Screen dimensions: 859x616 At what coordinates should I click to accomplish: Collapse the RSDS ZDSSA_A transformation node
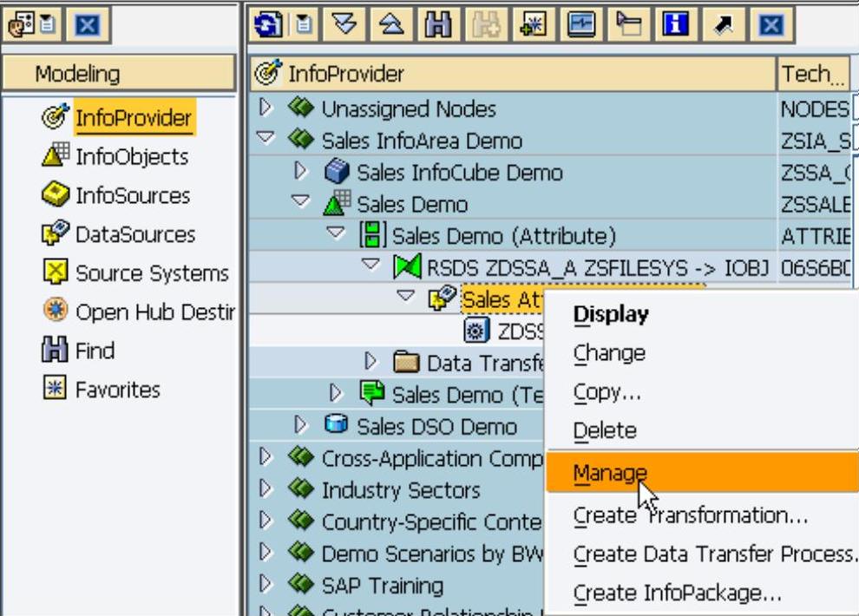click(370, 265)
